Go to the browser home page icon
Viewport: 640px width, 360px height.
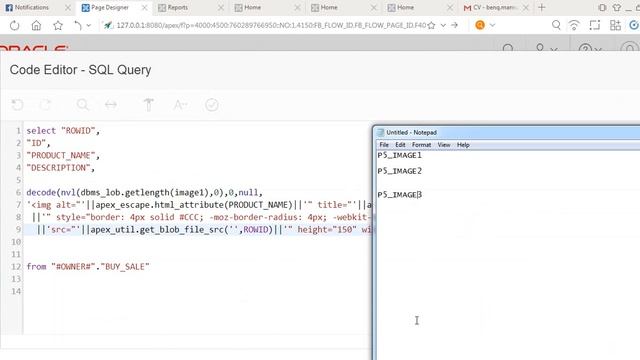tap(36, 25)
